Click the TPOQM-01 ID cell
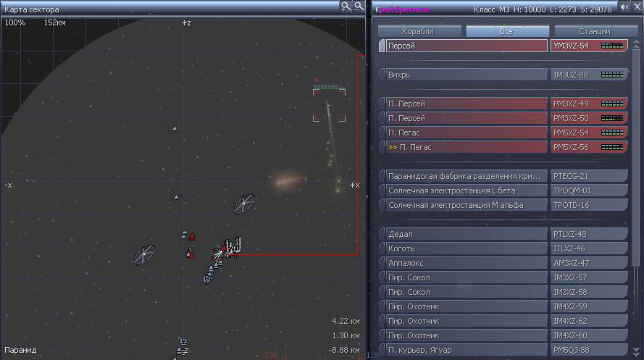 pyautogui.click(x=589, y=191)
